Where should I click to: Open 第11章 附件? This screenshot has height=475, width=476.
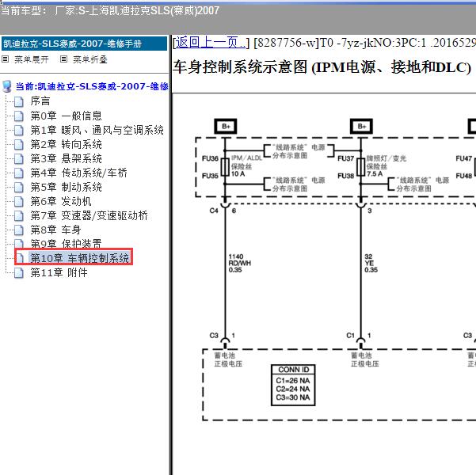pyautogui.click(x=59, y=272)
